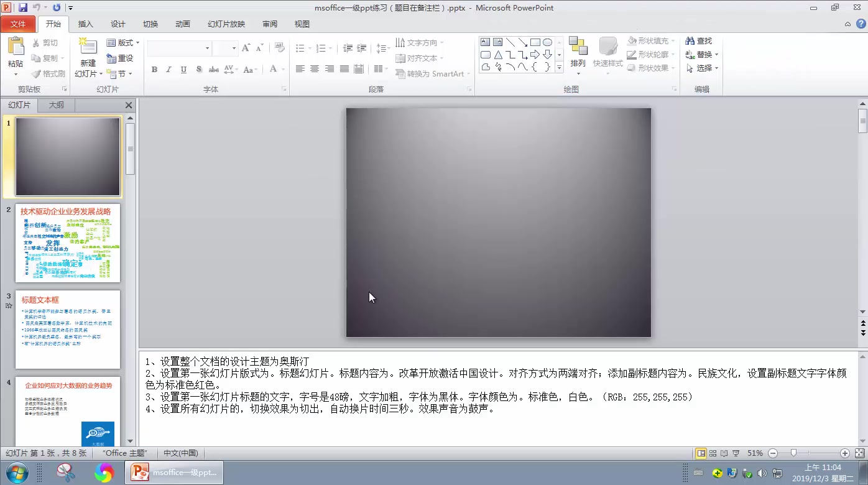Switch to Slide Sorter view icon
The height and width of the screenshot is (485, 868).
713,453
